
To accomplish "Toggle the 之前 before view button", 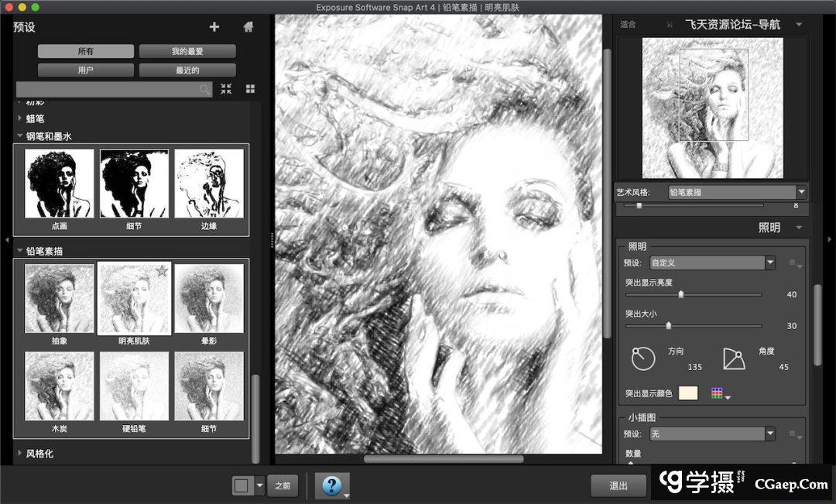I will coord(283,485).
